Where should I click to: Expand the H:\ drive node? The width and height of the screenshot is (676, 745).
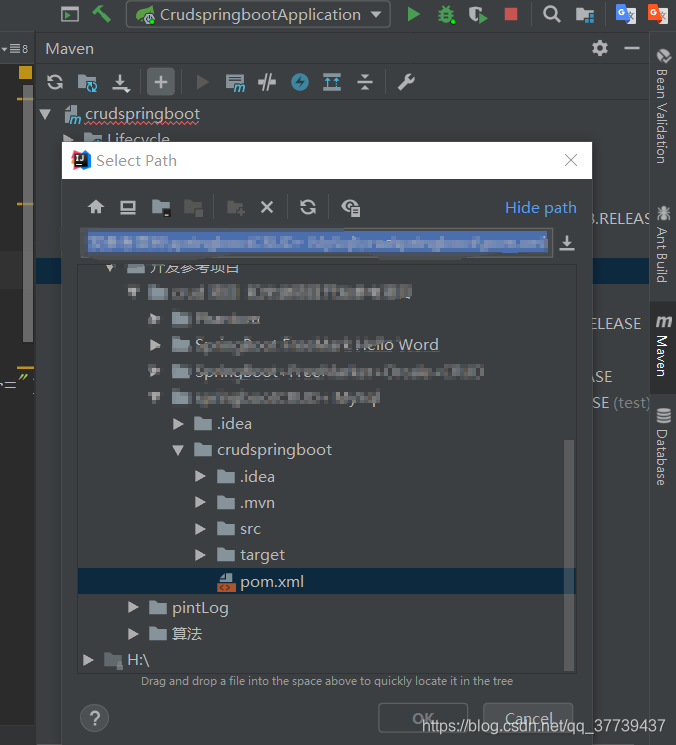[x=88, y=660]
